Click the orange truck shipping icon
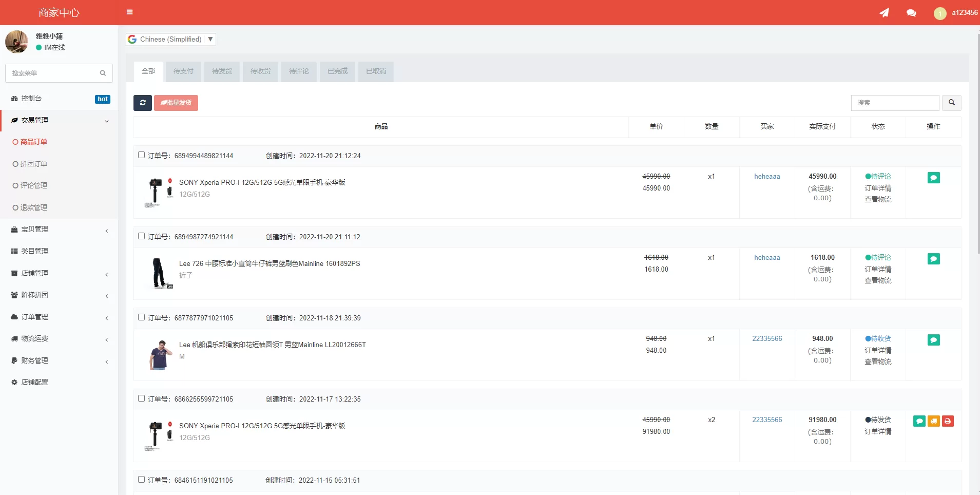The width and height of the screenshot is (980, 495). pyautogui.click(x=933, y=421)
